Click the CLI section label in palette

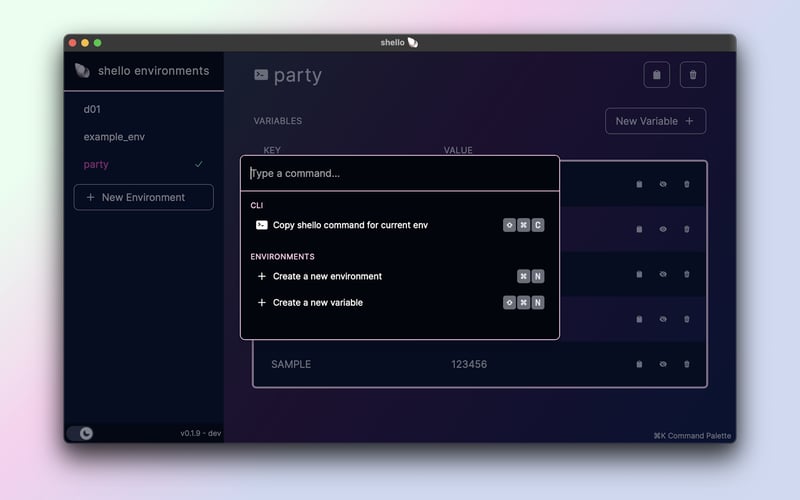(257, 205)
